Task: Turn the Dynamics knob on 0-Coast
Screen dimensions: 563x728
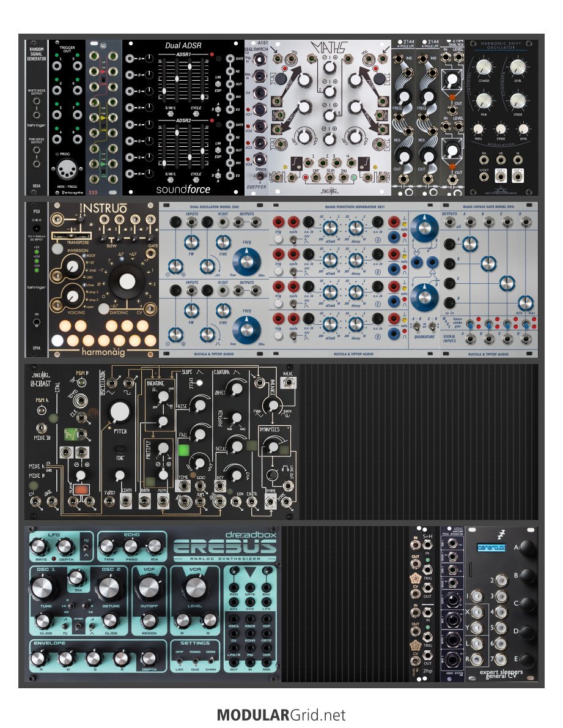Action: click(273, 447)
